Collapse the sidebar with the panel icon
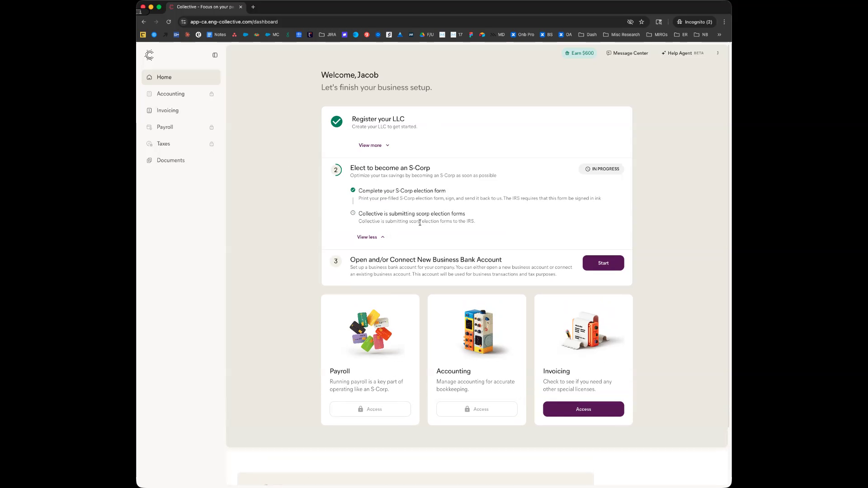The width and height of the screenshot is (868, 488). (x=215, y=55)
